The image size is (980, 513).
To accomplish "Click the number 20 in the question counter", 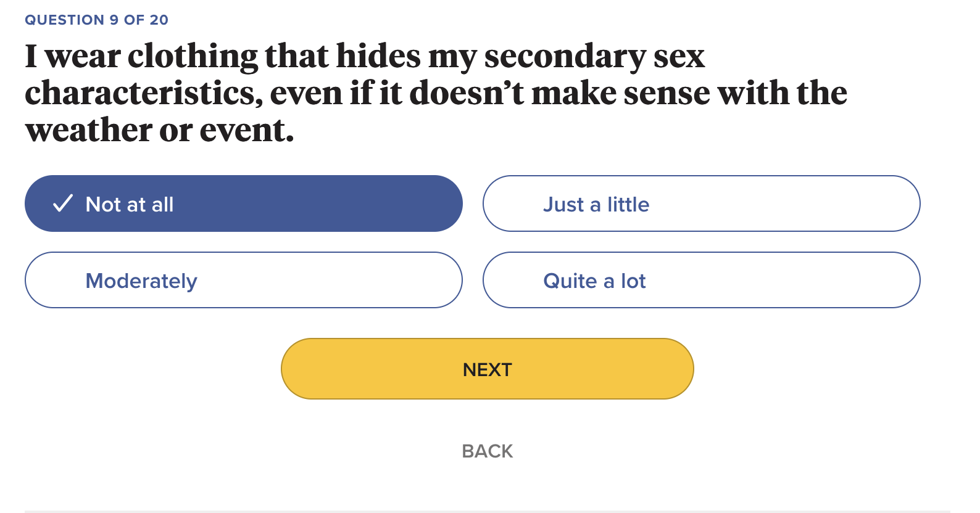I will (x=159, y=20).
